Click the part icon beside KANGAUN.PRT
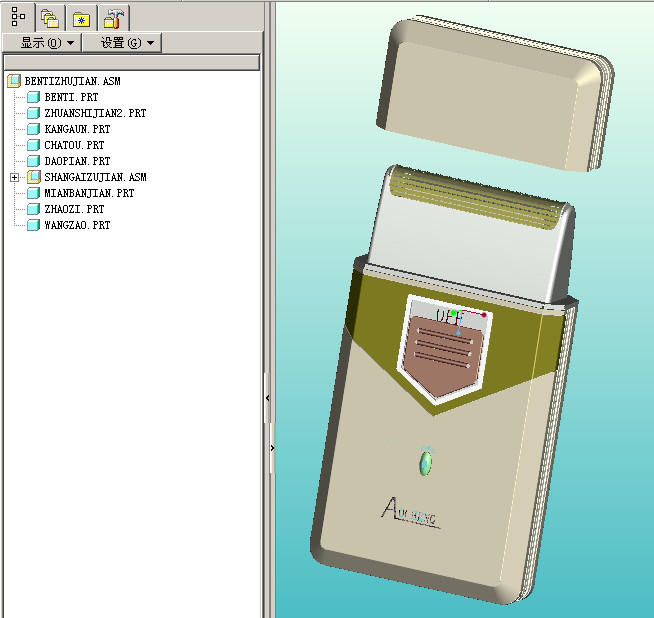Image resolution: width=654 pixels, height=618 pixels. click(33, 129)
